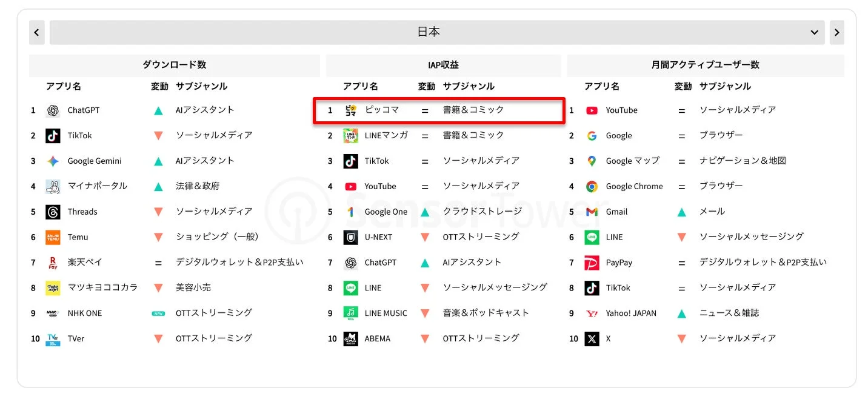Click the NEW badge next to NHK ONE
868x399 pixels.
coord(158,313)
